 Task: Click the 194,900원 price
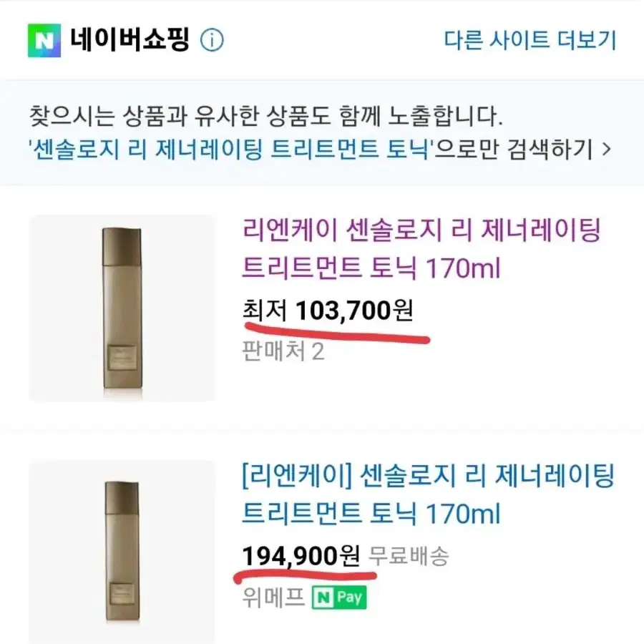pyautogui.click(x=301, y=556)
